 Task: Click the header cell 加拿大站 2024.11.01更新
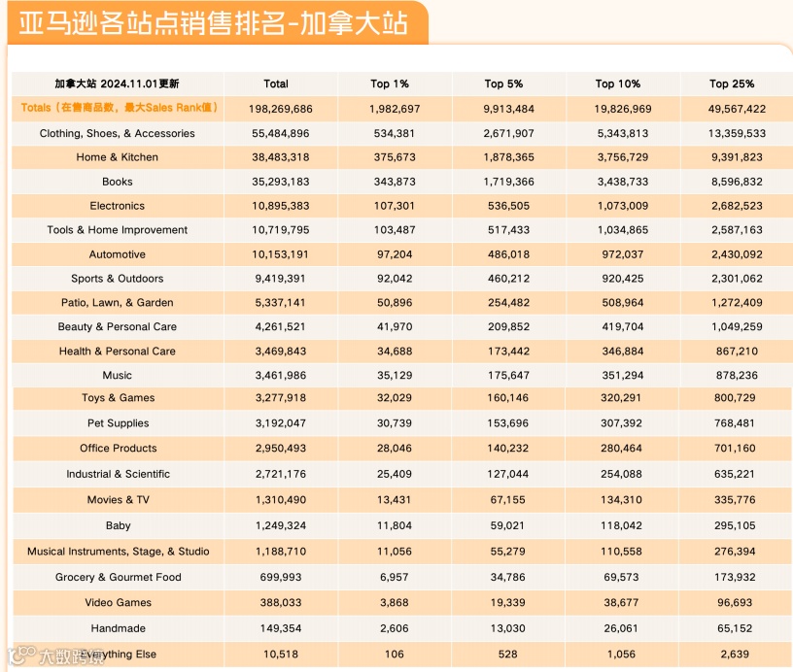click(117, 84)
